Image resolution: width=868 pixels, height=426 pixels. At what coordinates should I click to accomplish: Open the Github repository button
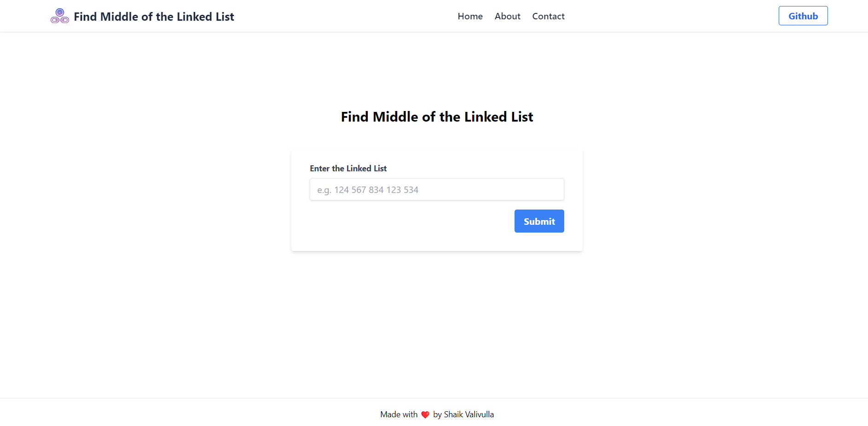[x=803, y=16]
